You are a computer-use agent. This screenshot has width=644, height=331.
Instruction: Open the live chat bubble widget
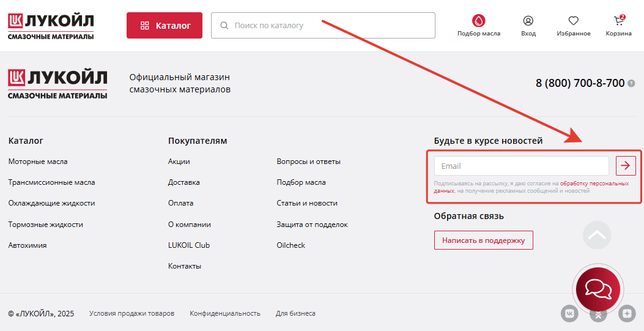pos(598,289)
